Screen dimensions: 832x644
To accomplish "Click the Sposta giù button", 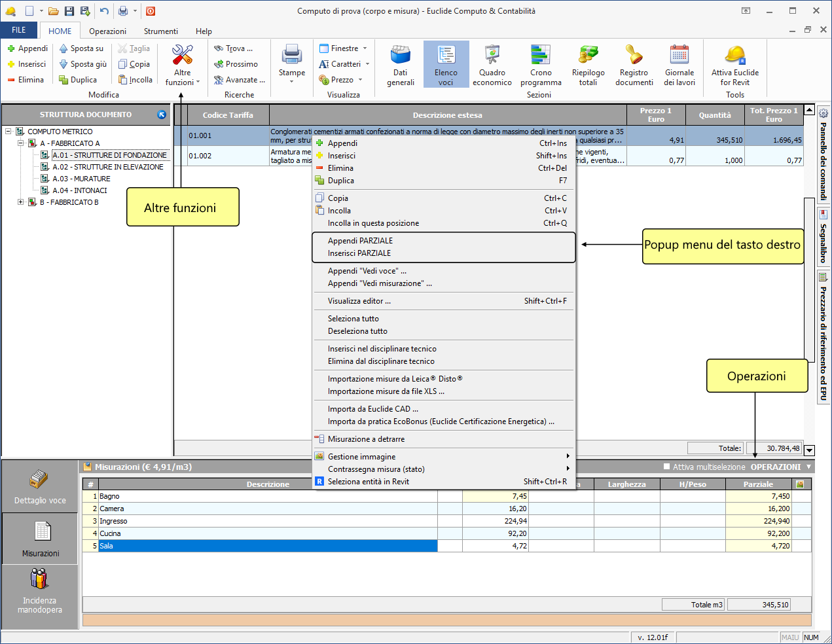I will [x=83, y=64].
